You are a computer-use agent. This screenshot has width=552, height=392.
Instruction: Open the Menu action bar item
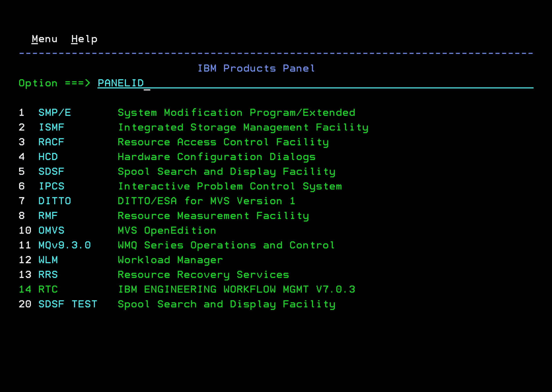pos(44,39)
